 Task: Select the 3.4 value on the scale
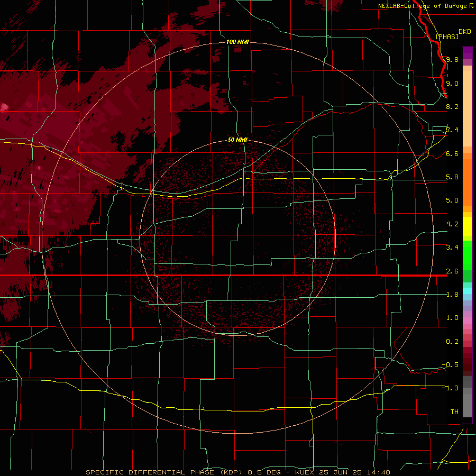point(452,248)
